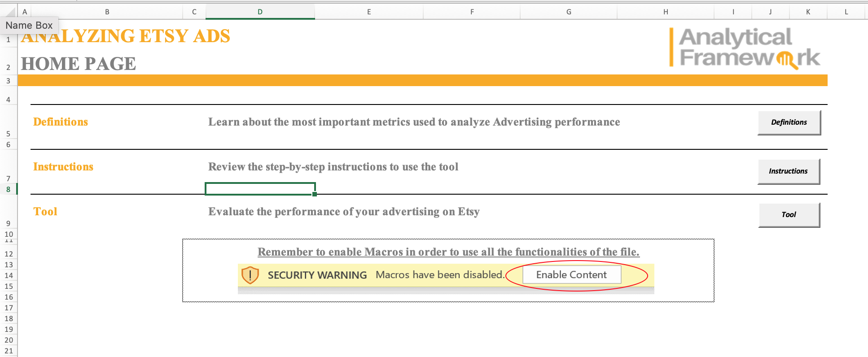868x357 pixels.
Task: Click the 'Evaluate the performance' text
Action: click(x=344, y=212)
